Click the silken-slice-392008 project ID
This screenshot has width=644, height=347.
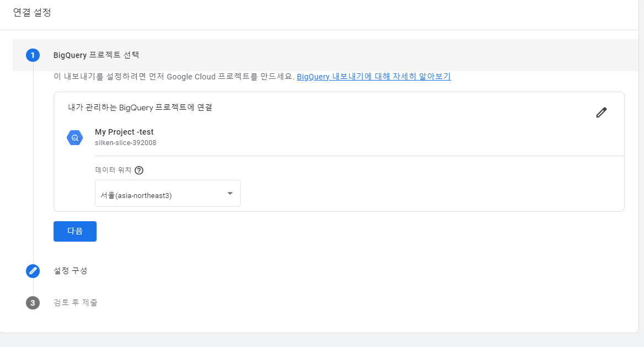coord(126,143)
